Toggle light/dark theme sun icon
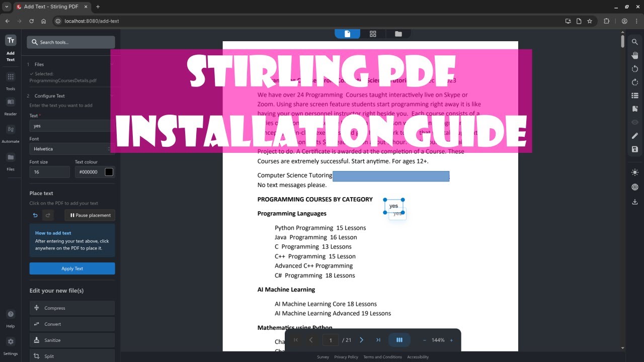This screenshot has height=362, width=644. (x=635, y=172)
